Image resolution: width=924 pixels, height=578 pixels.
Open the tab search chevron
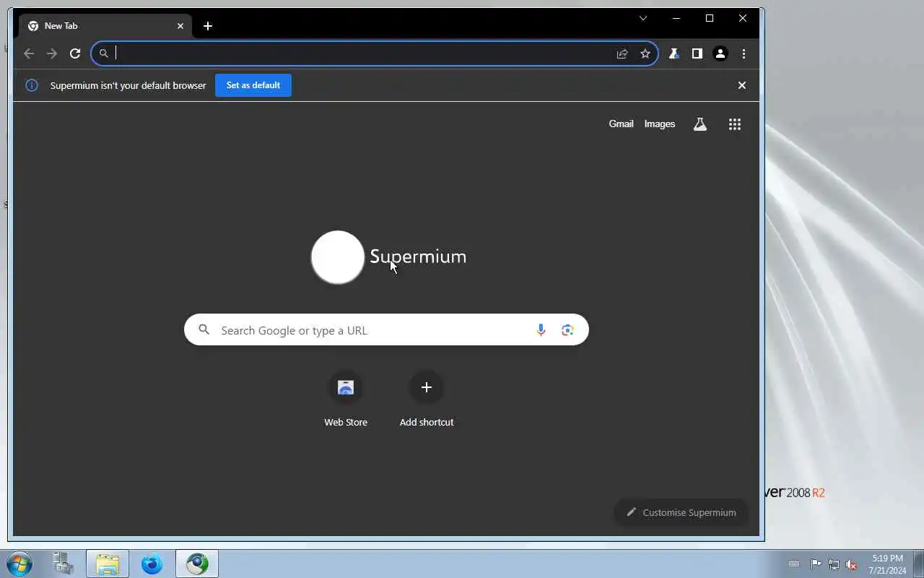coord(643,19)
